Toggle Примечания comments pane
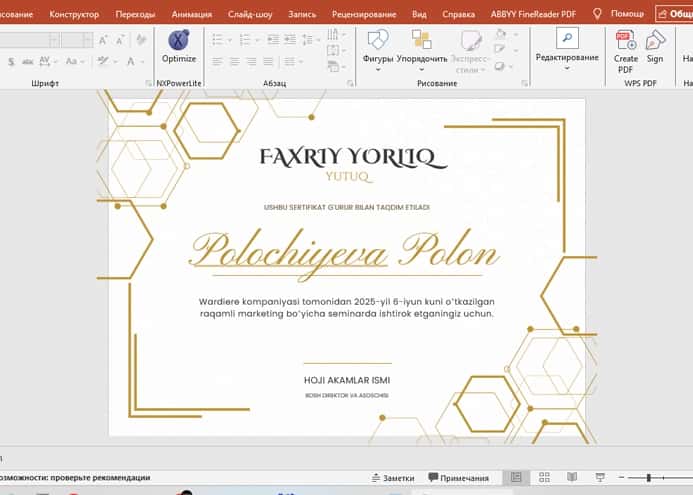This screenshot has width=693, height=495. click(459, 478)
